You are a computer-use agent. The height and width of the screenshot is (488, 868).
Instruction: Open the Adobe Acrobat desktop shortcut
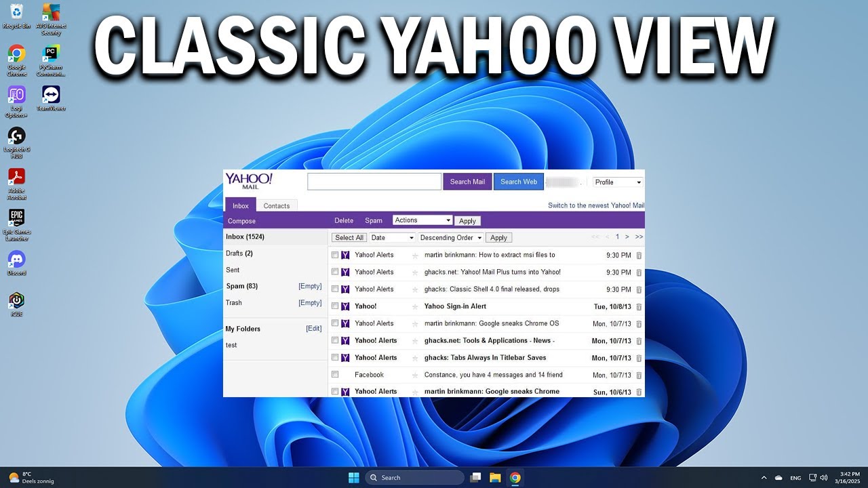click(16, 183)
